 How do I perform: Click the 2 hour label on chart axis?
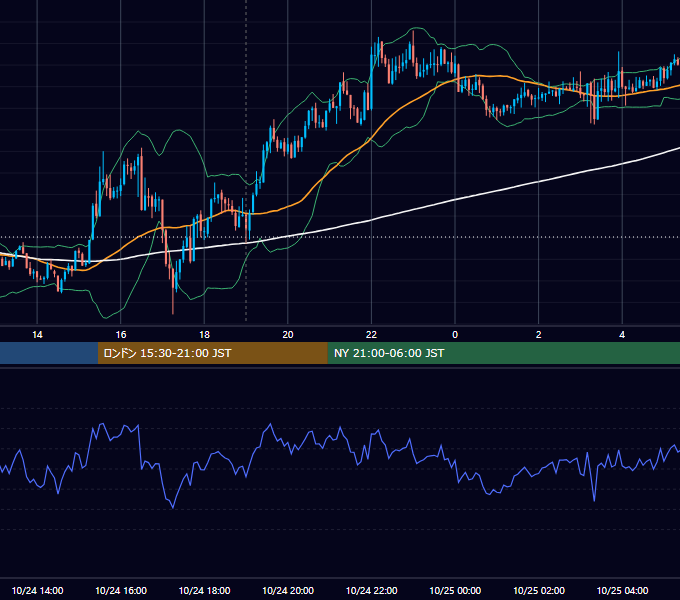click(538, 334)
